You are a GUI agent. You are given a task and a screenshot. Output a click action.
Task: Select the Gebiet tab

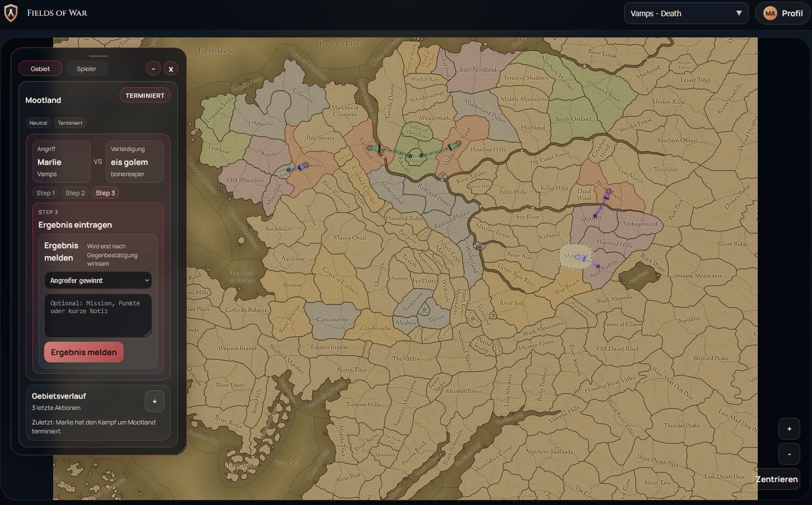40,69
